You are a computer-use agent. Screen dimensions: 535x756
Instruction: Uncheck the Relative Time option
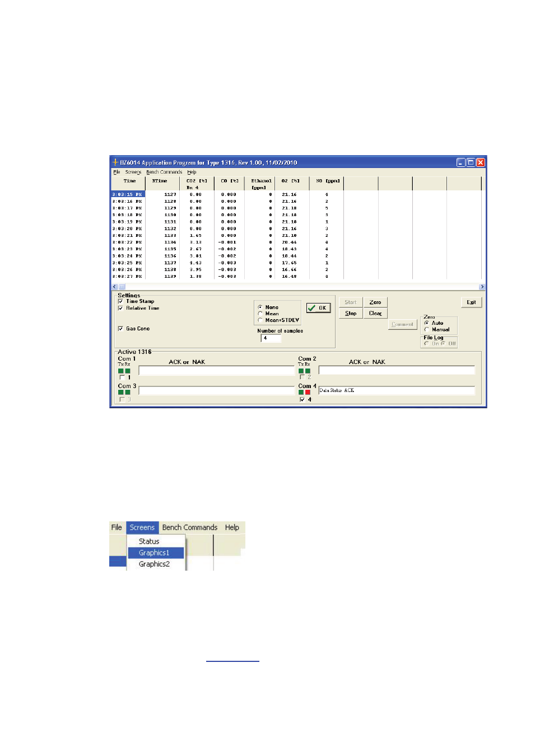click(x=120, y=308)
